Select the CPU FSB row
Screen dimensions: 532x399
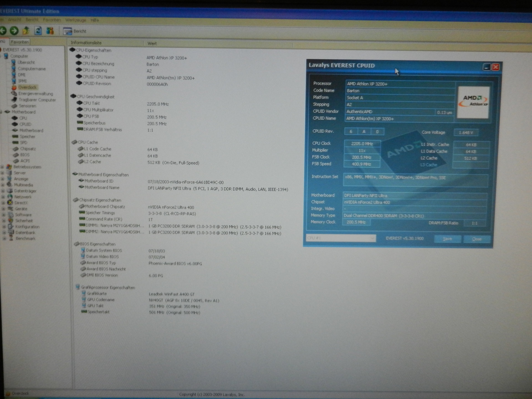(x=122, y=117)
